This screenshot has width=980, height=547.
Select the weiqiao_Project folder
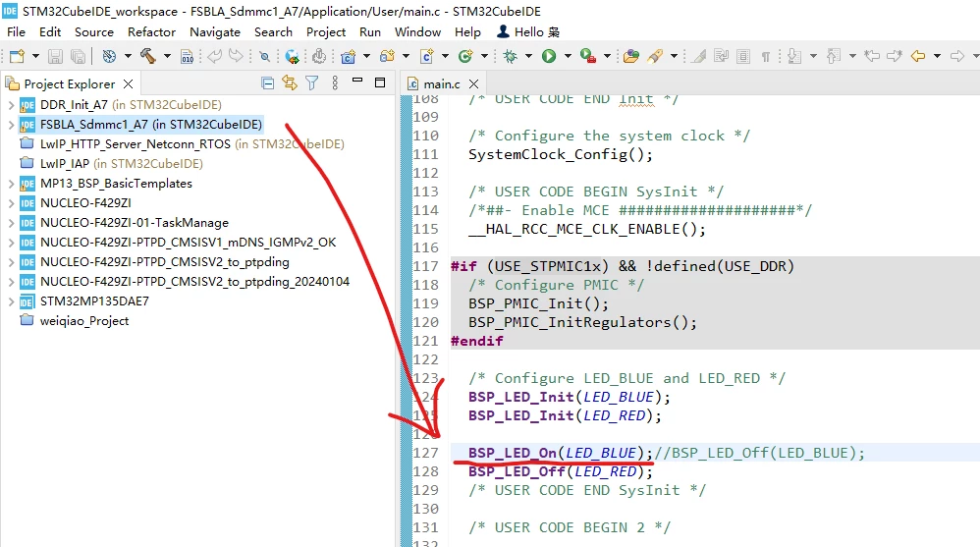tap(84, 321)
